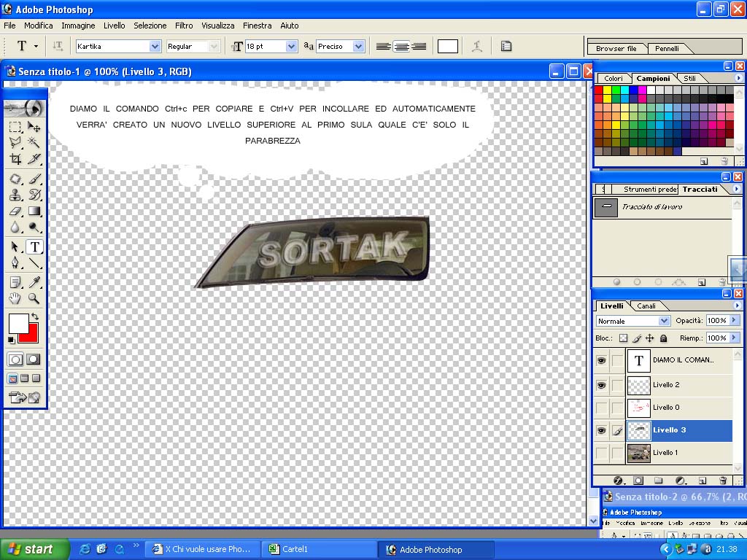Show the Livello 1 layer
Screen dimensions: 747x560
tap(601, 453)
